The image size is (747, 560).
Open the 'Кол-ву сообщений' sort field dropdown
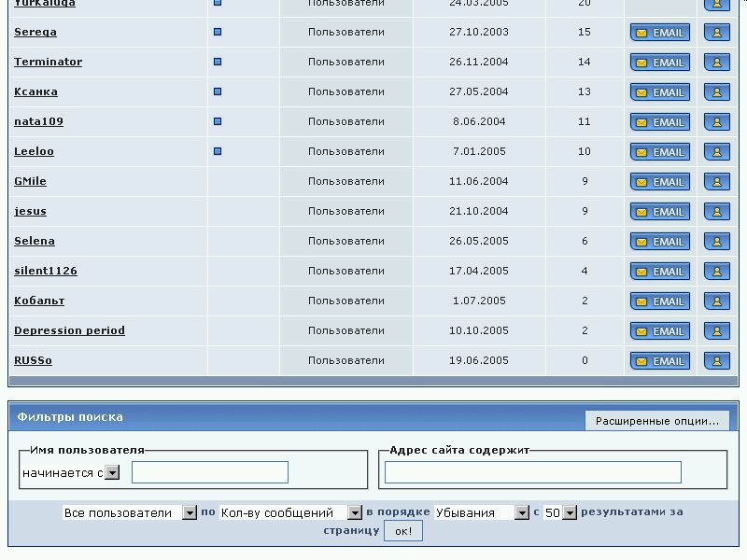(x=355, y=512)
